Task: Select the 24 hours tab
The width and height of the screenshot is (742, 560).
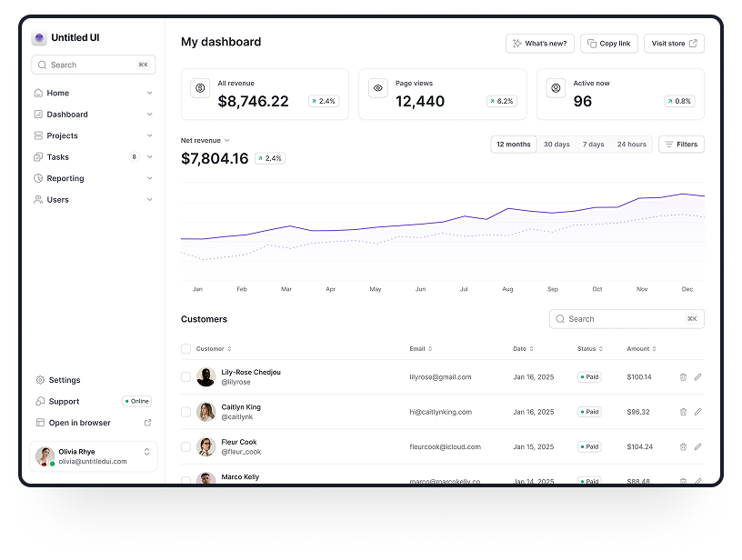Action: click(632, 145)
